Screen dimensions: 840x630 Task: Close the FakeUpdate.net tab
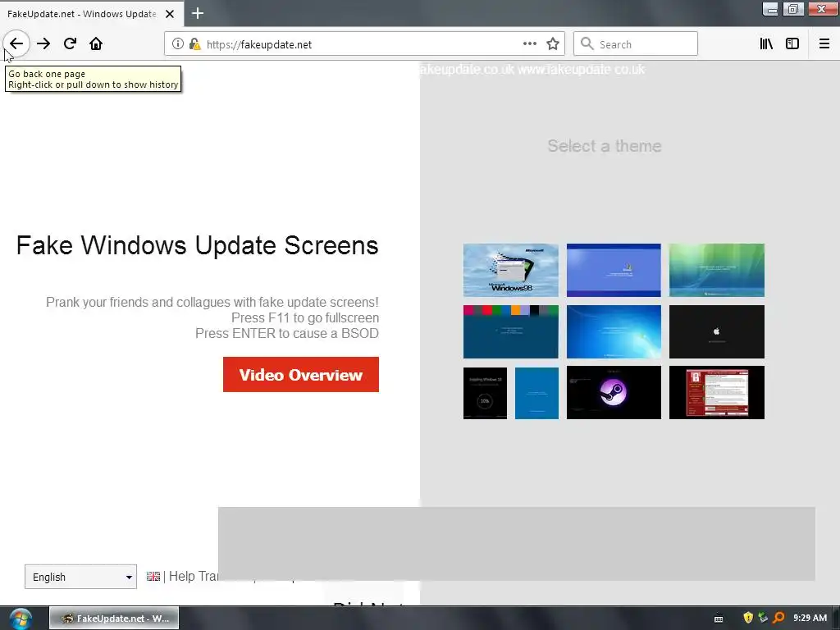tap(170, 14)
